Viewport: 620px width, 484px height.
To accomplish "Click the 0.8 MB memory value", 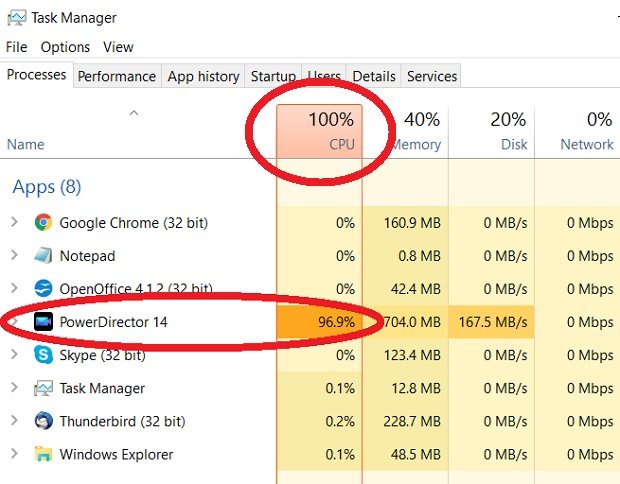I will (x=419, y=256).
